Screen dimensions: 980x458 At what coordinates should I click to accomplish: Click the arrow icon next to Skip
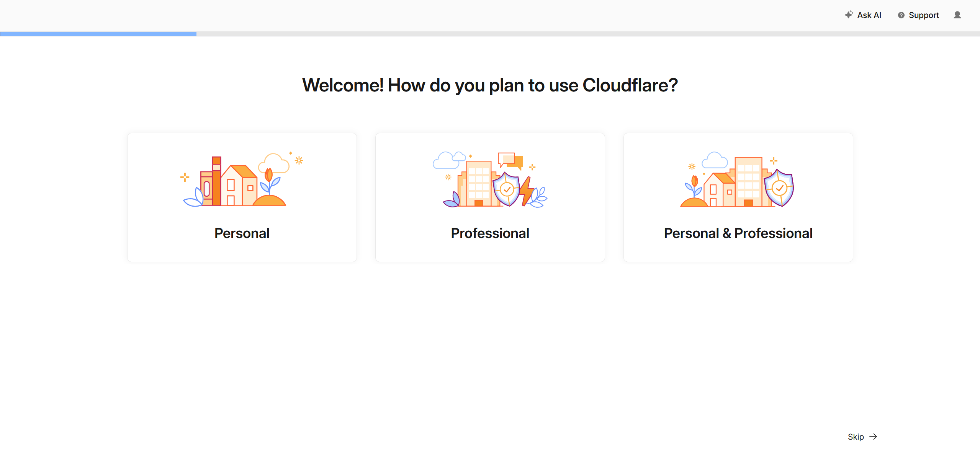[x=873, y=437]
